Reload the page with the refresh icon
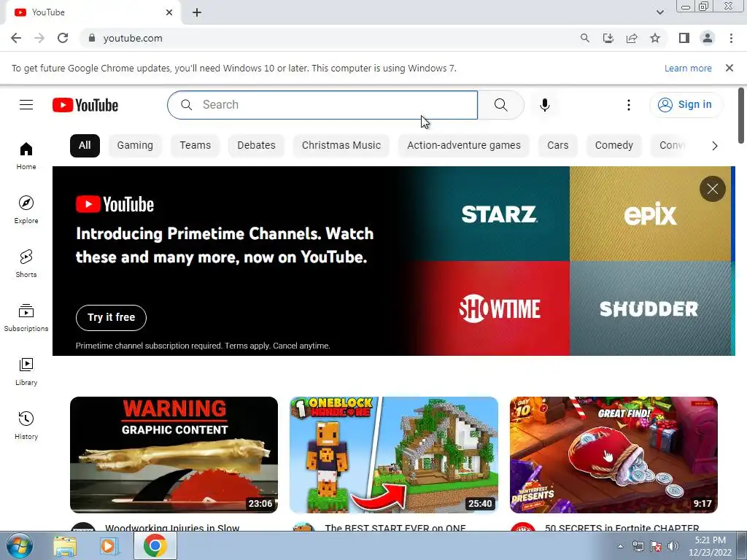Screen dimensions: 747x560 (63, 38)
